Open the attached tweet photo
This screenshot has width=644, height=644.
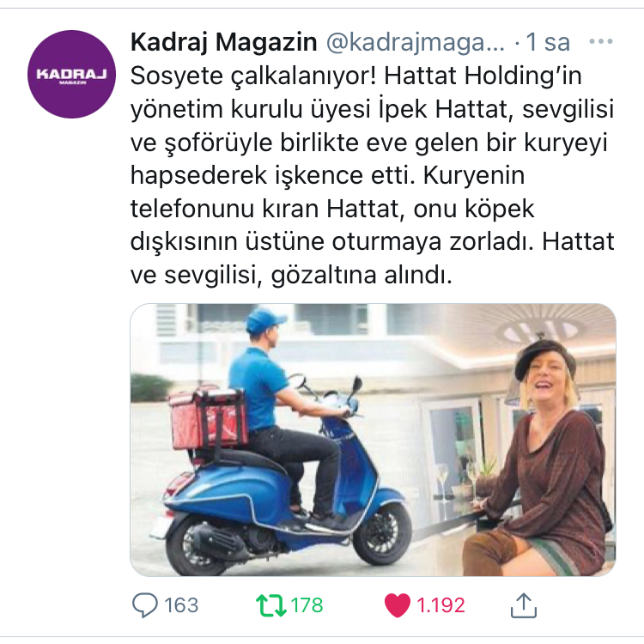[373, 440]
